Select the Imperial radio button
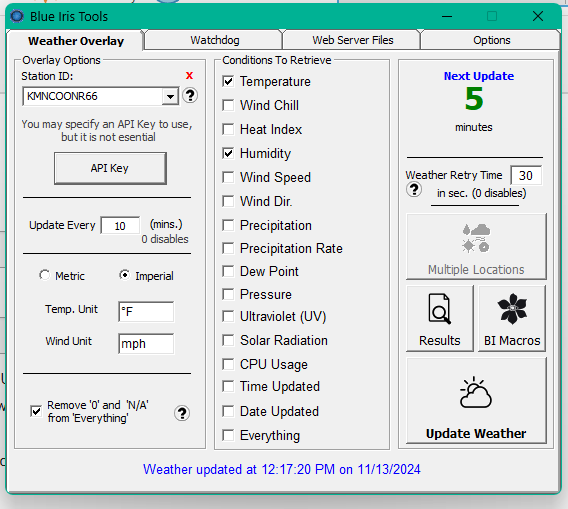The image size is (568, 509). click(x=124, y=275)
